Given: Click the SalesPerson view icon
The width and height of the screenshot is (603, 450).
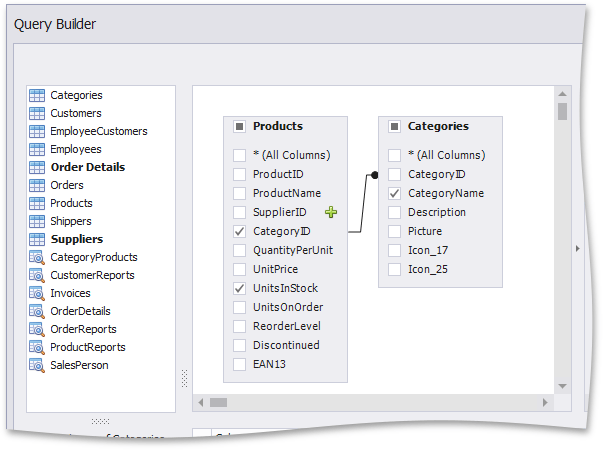Looking at the screenshot, I should [x=37, y=365].
